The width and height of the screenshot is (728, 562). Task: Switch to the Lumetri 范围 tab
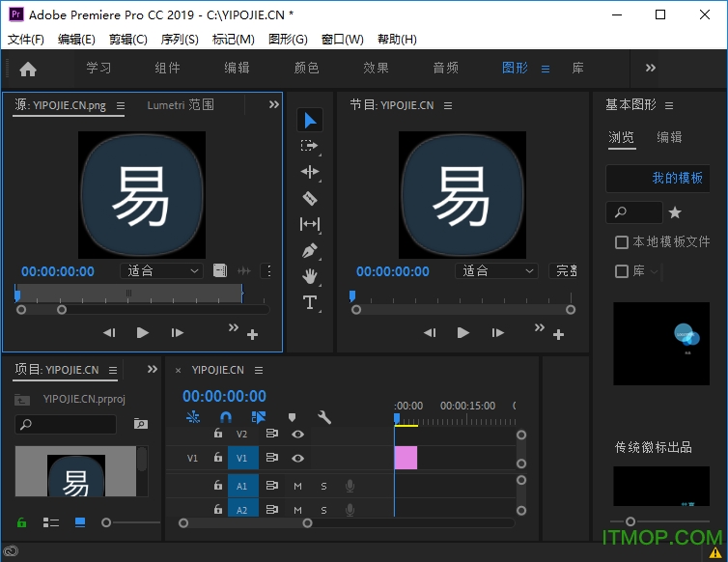click(x=181, y=105)
